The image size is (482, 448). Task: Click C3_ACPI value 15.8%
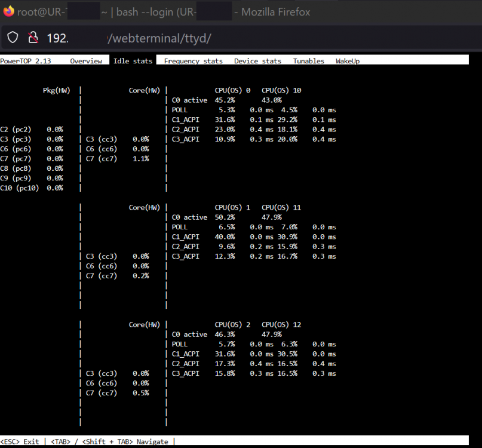pos(225,373)
